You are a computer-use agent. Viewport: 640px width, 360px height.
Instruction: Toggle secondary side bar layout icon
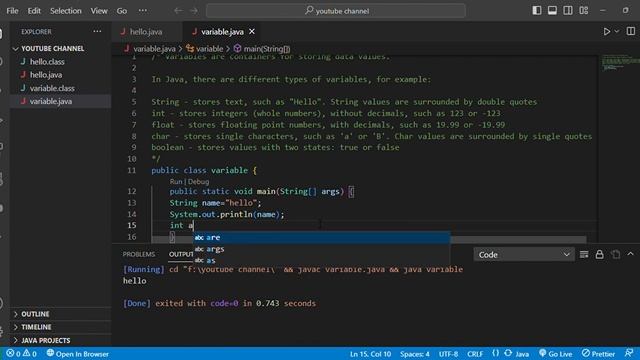click(x=568, y=10)
